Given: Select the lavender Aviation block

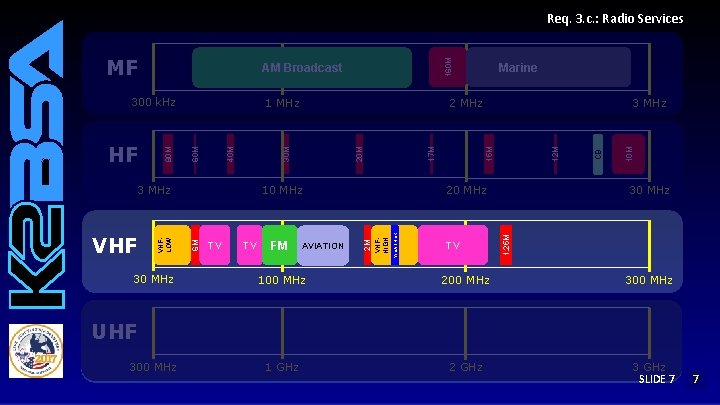Looking at the screenshot, I should point(323,245).
